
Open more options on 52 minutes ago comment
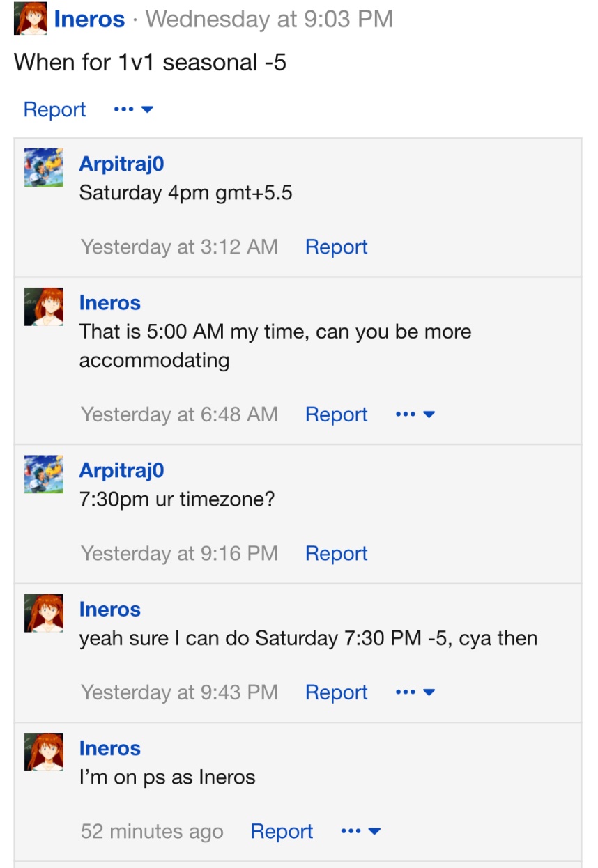tap(360, 831)
